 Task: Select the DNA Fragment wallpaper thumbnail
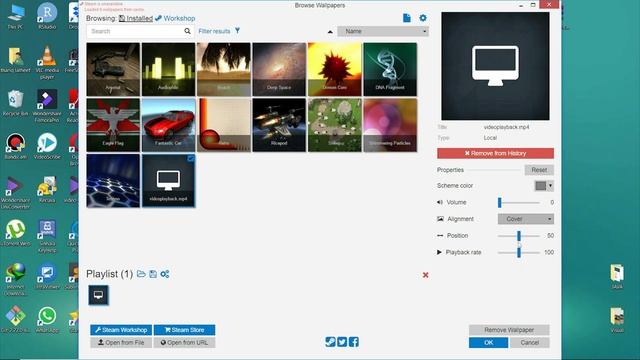390,69
